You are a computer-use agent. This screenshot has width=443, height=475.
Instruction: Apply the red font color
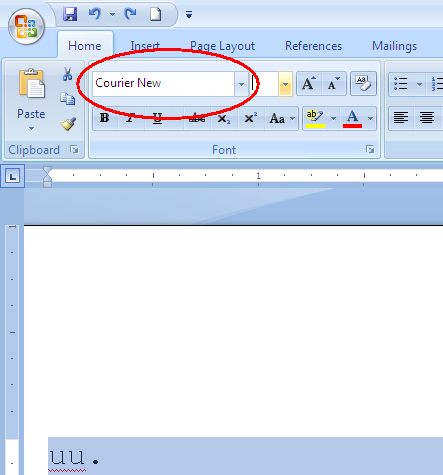tap(352, 119)
